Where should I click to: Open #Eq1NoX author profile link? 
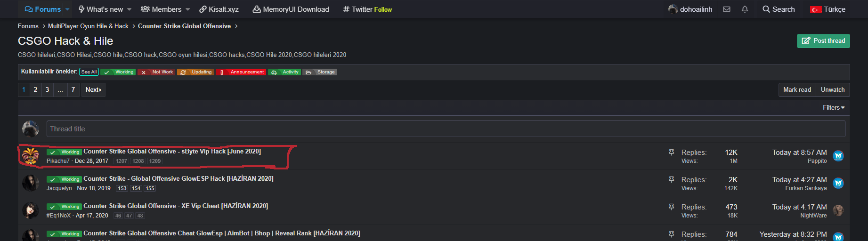click(58, 216)
